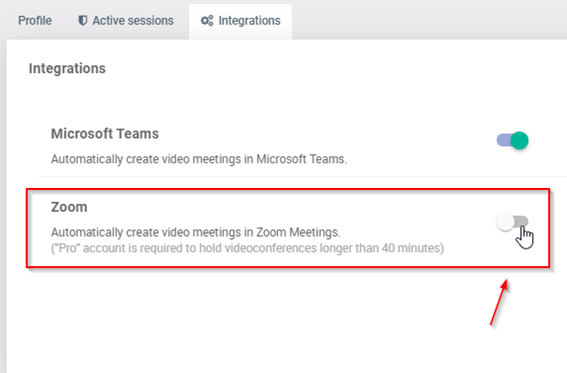Click the Integrations section heading
Image resolution: width=567 pixels, height=373 pixels.
pos(67,68)
